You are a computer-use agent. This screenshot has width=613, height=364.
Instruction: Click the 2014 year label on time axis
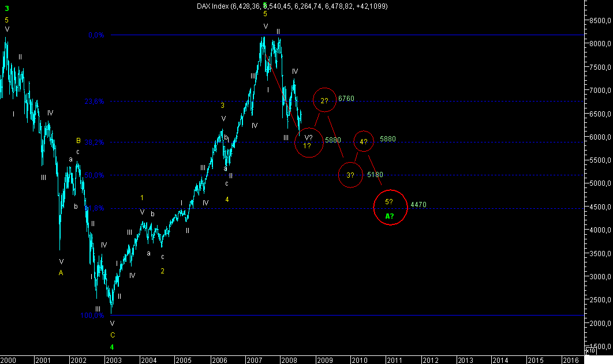pos(500,360)
